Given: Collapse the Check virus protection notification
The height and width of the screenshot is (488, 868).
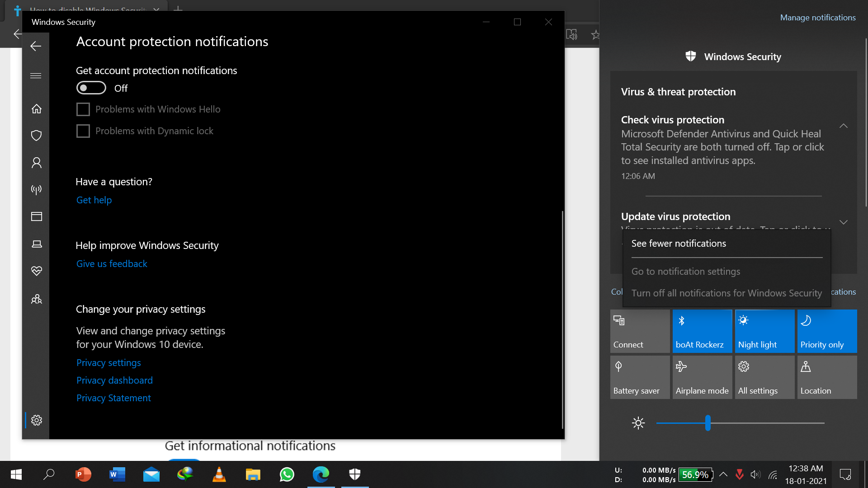Looking at the screenshot, I should [843, 126].
